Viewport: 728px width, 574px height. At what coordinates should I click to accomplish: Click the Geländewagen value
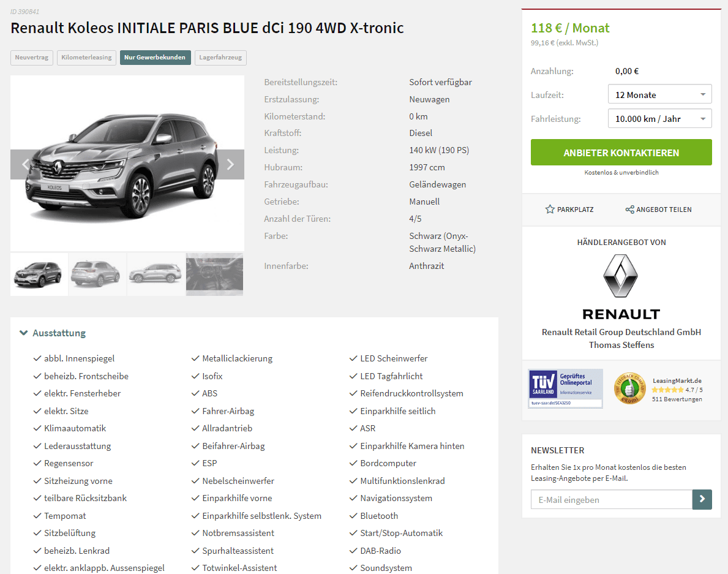click(437, 184)
